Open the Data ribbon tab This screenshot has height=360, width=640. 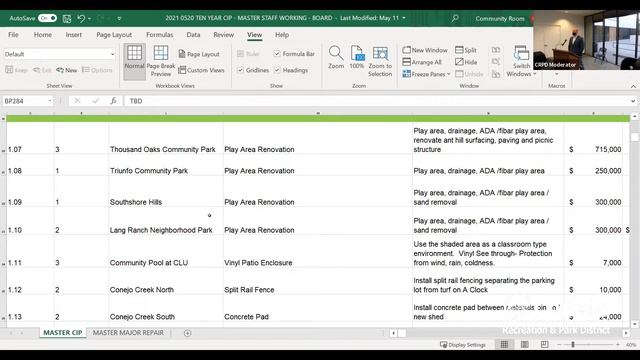click(193, 35)
